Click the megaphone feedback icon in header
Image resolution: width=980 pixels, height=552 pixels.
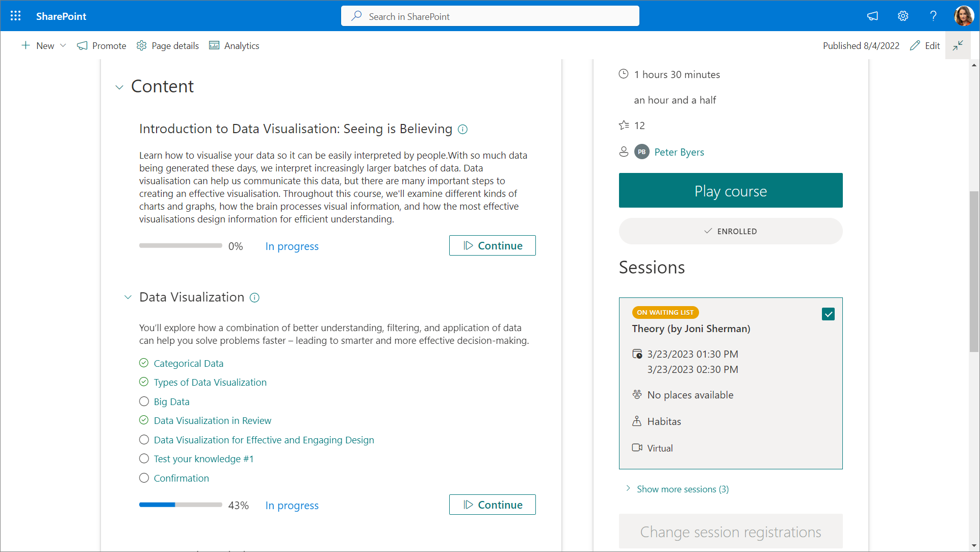(872, 16)
